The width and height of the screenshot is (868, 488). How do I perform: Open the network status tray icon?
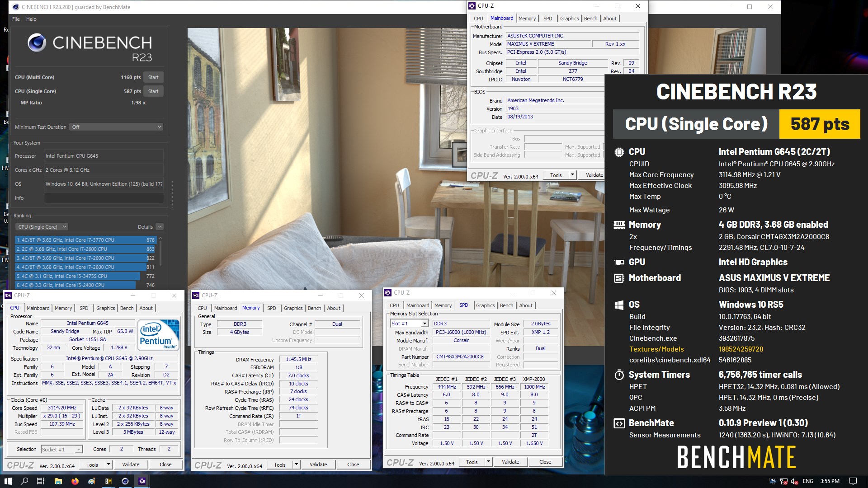tap(784, 481)
